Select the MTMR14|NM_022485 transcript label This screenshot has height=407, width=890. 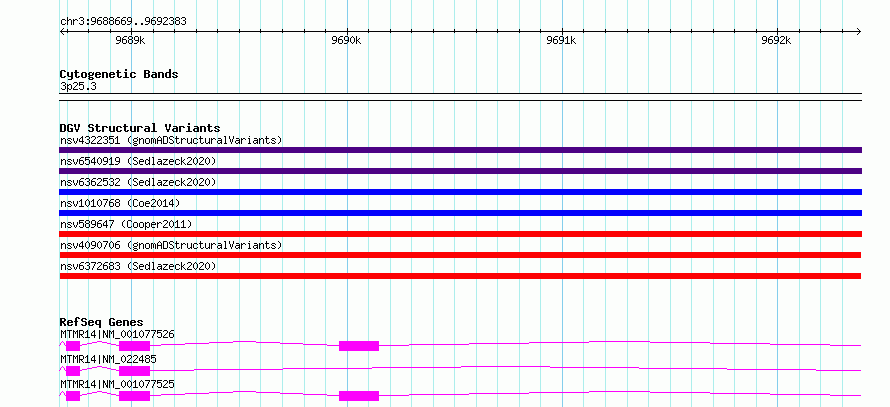click(x=108, y=359)
